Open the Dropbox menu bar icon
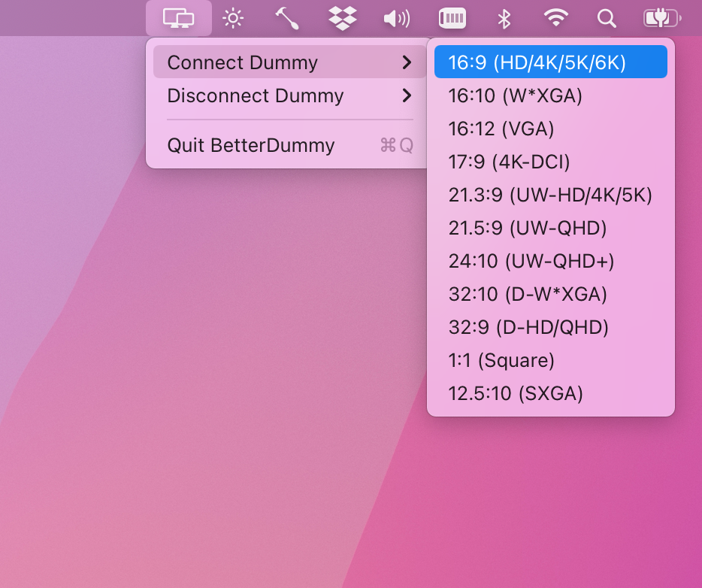Screen dimensions: 702x588 click(x=343, y=18)
